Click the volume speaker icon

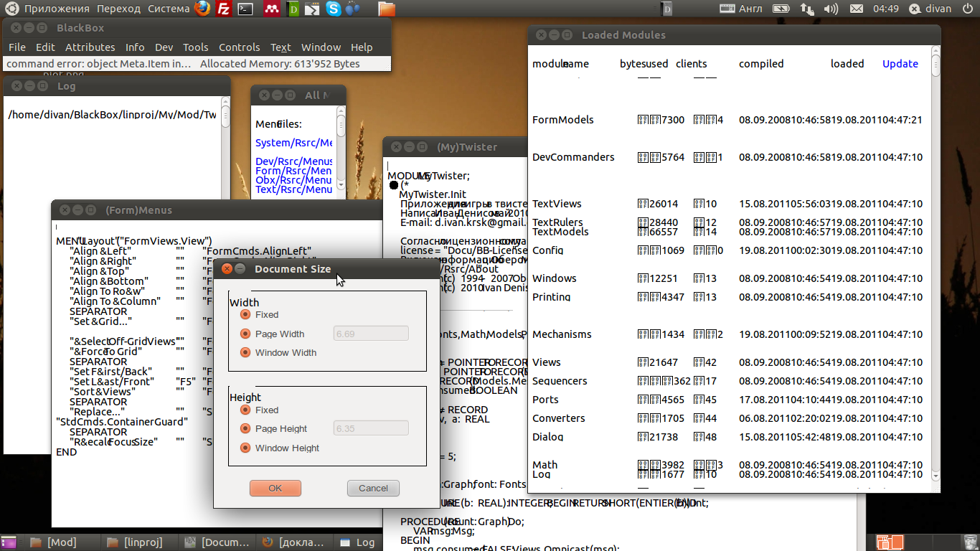click(x=831, y=9)
